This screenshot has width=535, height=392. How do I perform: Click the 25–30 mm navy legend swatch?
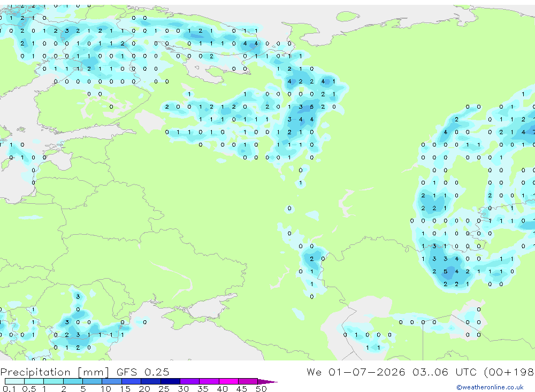(170, 381)
